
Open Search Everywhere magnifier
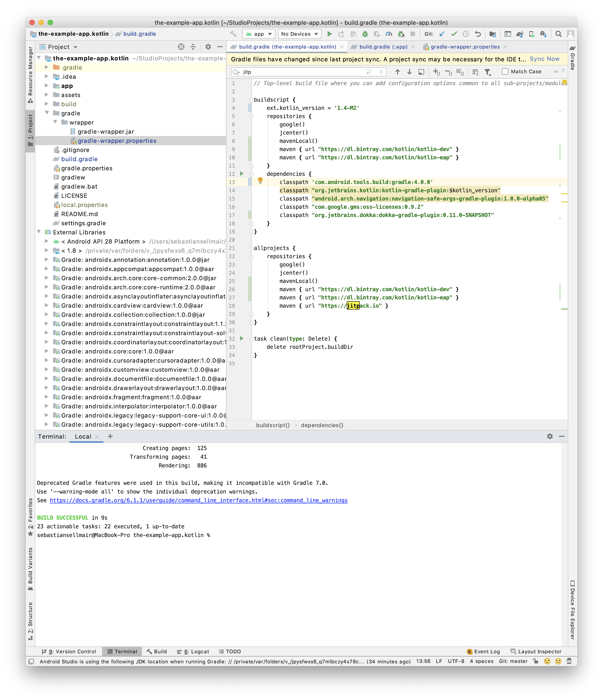[x=558, y=34]
